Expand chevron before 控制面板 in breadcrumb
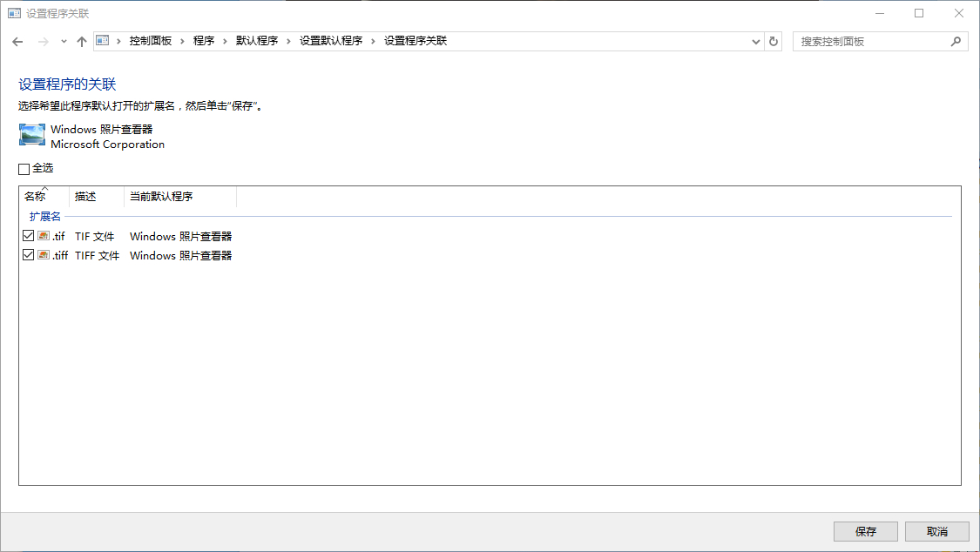 tap(118, 41)
